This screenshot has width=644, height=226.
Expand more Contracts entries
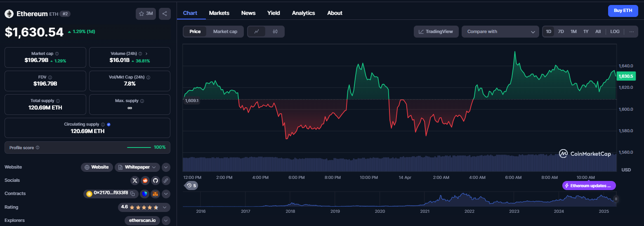click(166, 194)
